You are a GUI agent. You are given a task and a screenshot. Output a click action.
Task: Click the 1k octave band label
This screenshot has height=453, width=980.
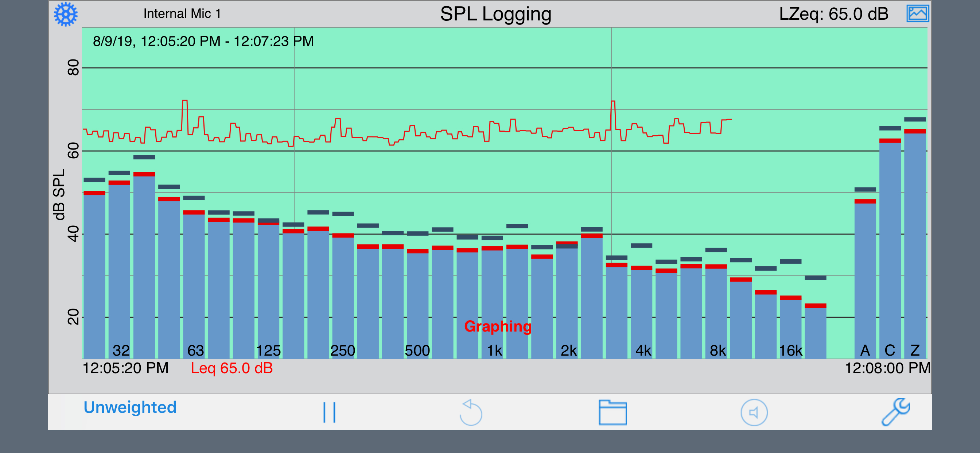(495, 351)
